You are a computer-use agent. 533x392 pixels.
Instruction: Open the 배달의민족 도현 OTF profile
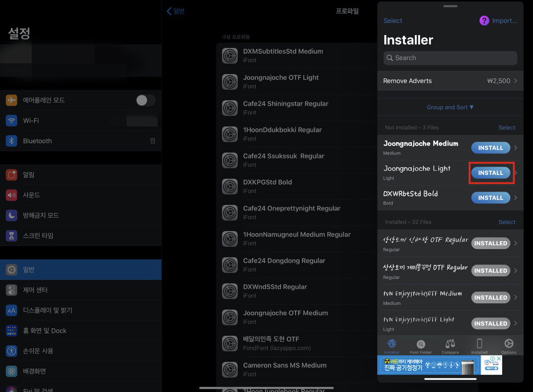tap(297, 343)
